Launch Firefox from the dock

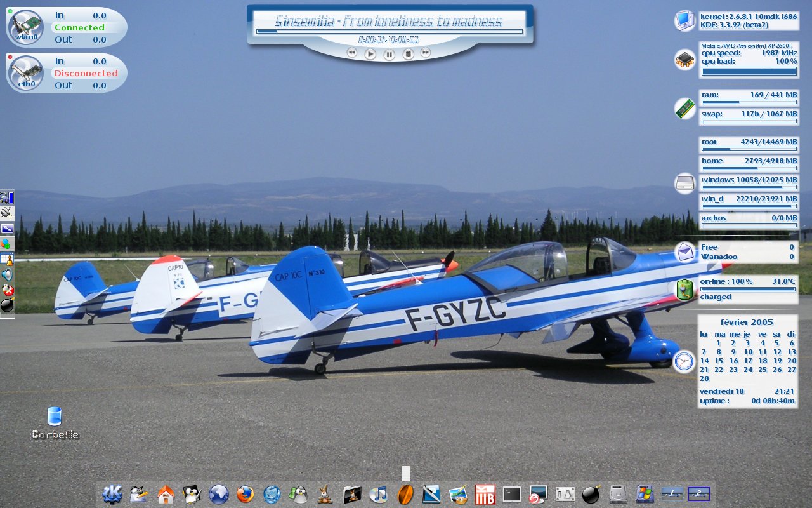246,493
